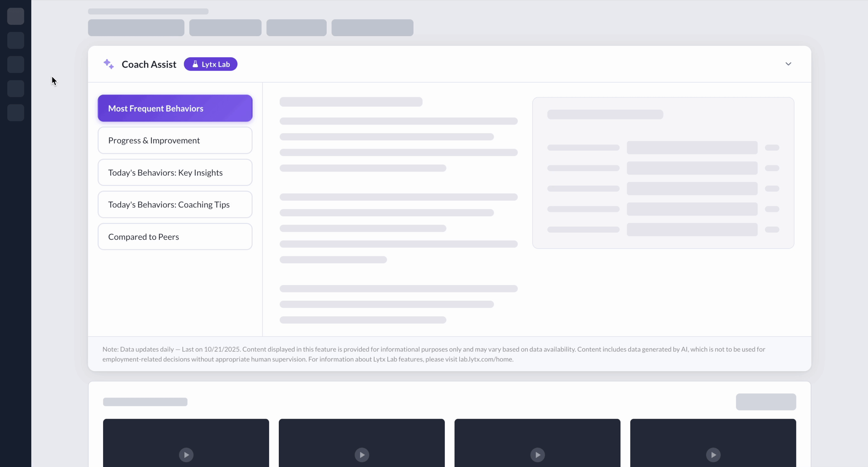Open Progress & Improvement section
Image resolution: width=868 pixels, height=467 pixels.
pyautogui.click(x=175, y=140)
